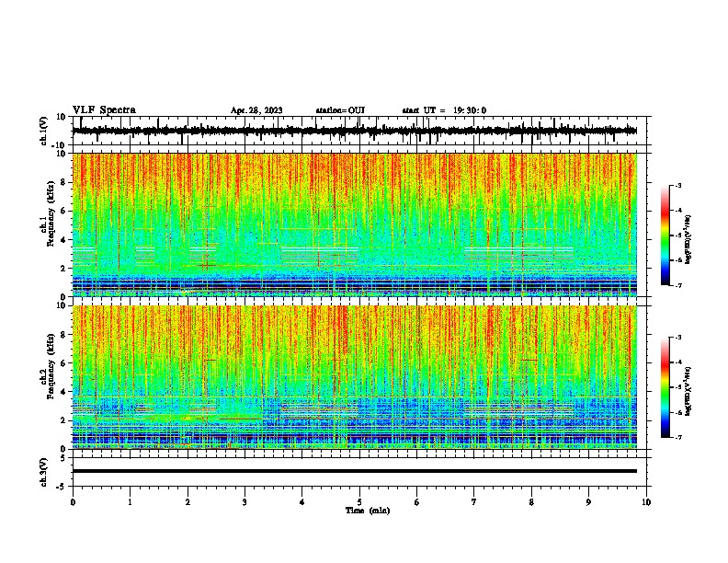Click the time axis tick label "8"
Screen dimensions: 728x563
531,502
